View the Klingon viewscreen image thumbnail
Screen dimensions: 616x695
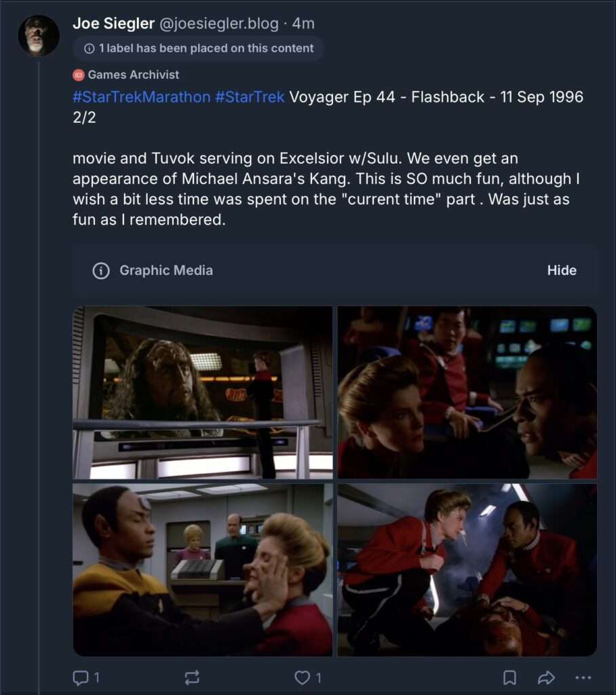203,392
